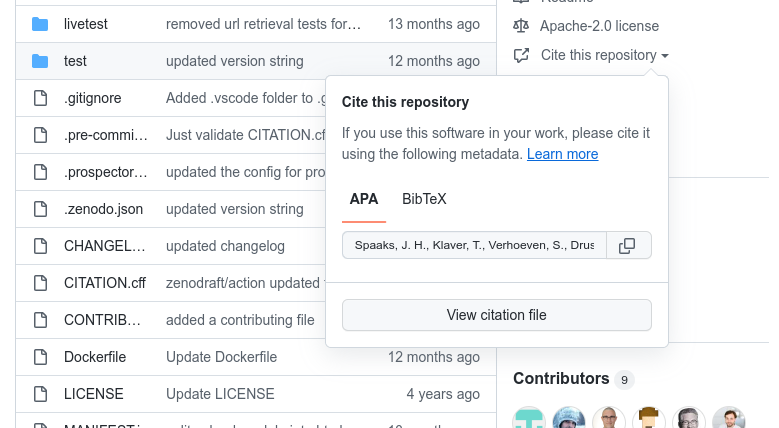Open .zenodo.json commit 'updated version string'
The height and width of the screenshot is (428, 779).
pyautogui.click(x=234, y=209)
